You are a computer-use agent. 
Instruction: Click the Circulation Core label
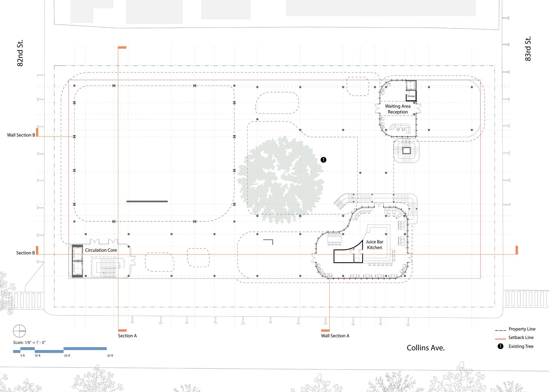[x=101, y=250]
